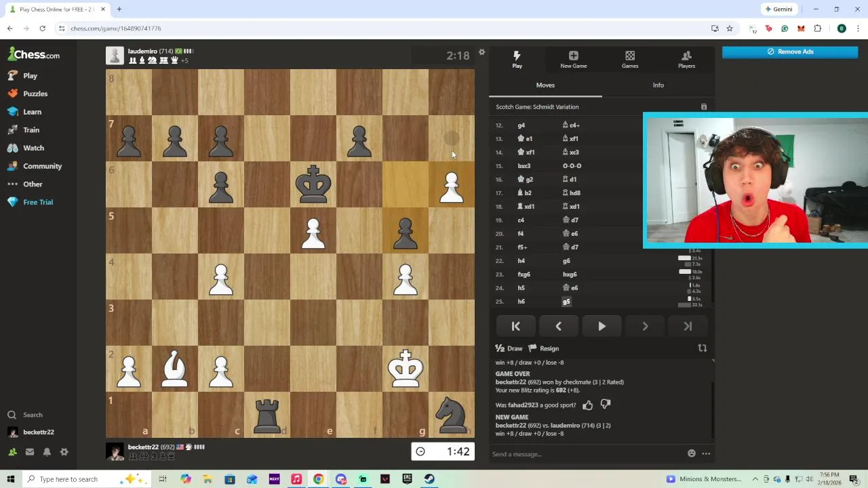Go to next move

point(645,327)
